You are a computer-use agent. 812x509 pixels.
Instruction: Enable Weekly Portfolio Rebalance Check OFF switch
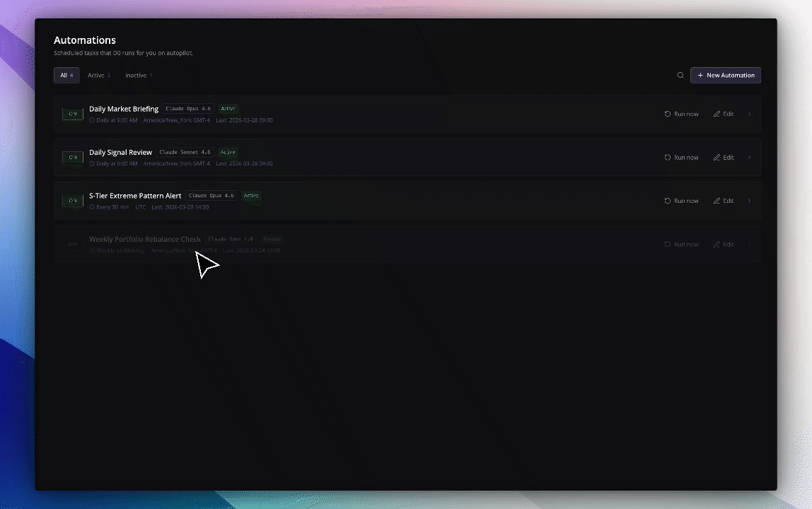coord(72,245)
